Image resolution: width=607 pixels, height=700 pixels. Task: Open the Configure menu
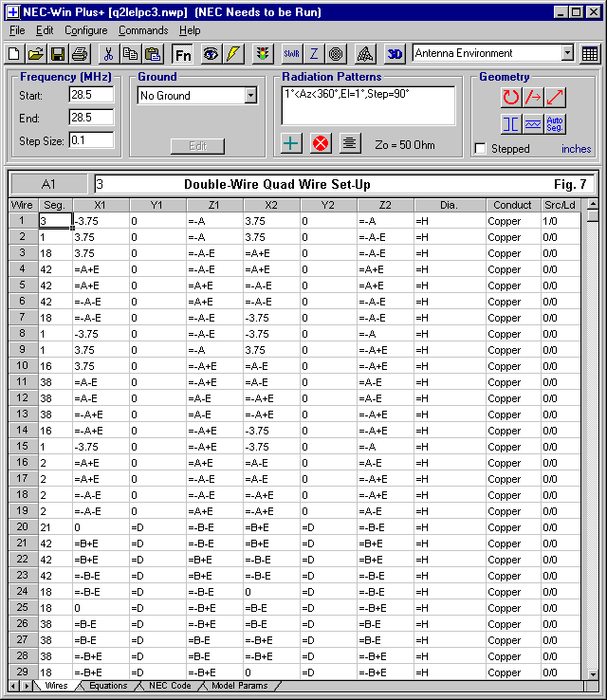click(85, 30)
